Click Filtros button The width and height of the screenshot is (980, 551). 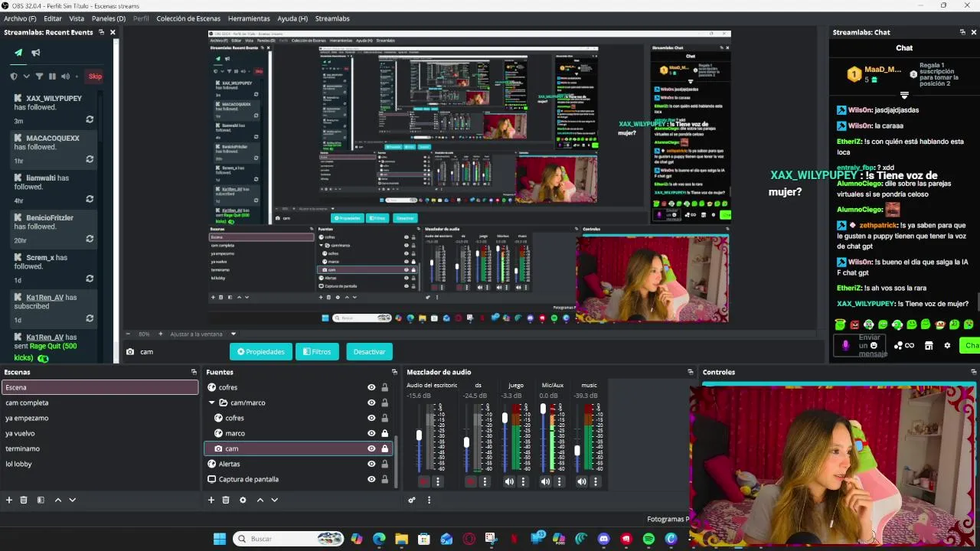tap(317, 351)
